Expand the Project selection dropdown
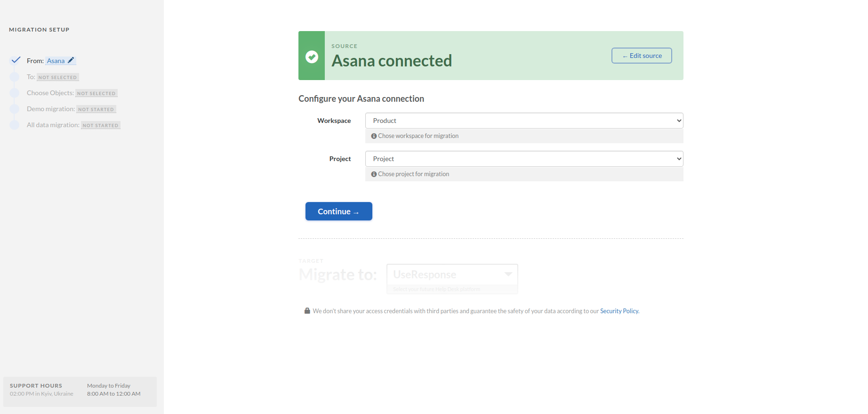This screenshot has width=868, height=414. point(524,159)
